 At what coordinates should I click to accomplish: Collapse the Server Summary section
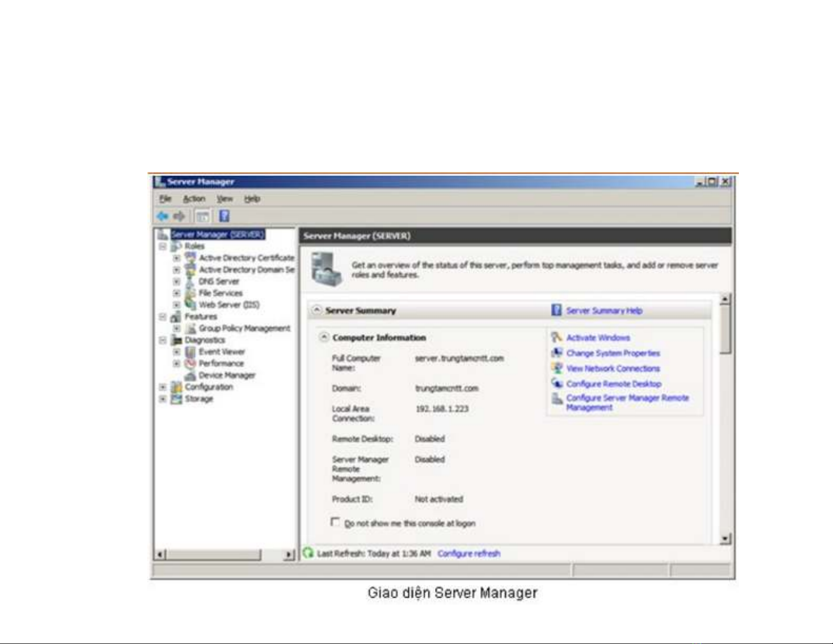317,310
